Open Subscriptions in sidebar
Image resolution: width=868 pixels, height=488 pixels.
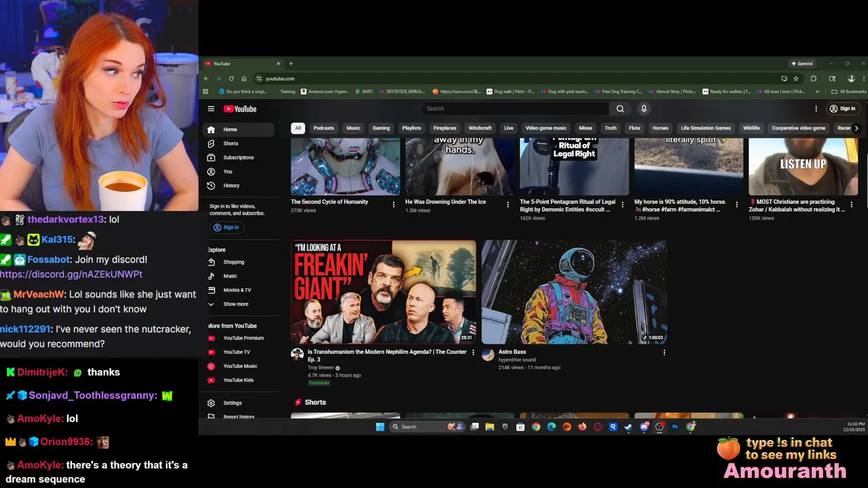click(240, 157)
